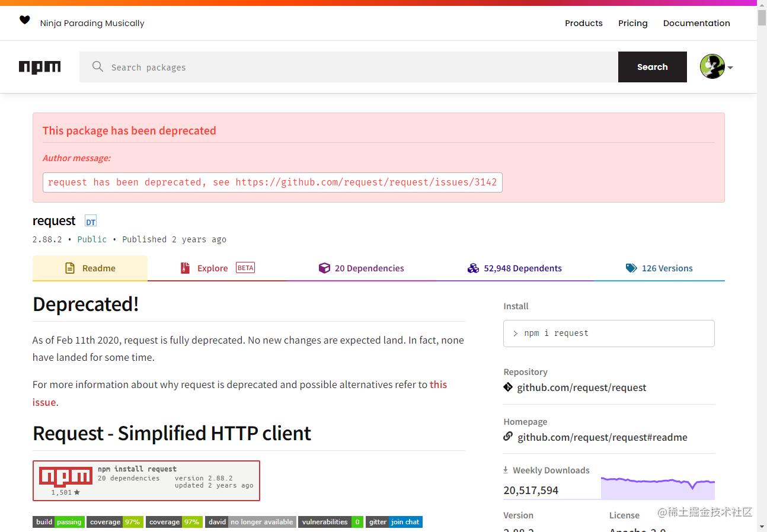Click 'Request - Simplified HTTP client' heading
The width and height of the screenshot is (767, 532).
(172, 433)
